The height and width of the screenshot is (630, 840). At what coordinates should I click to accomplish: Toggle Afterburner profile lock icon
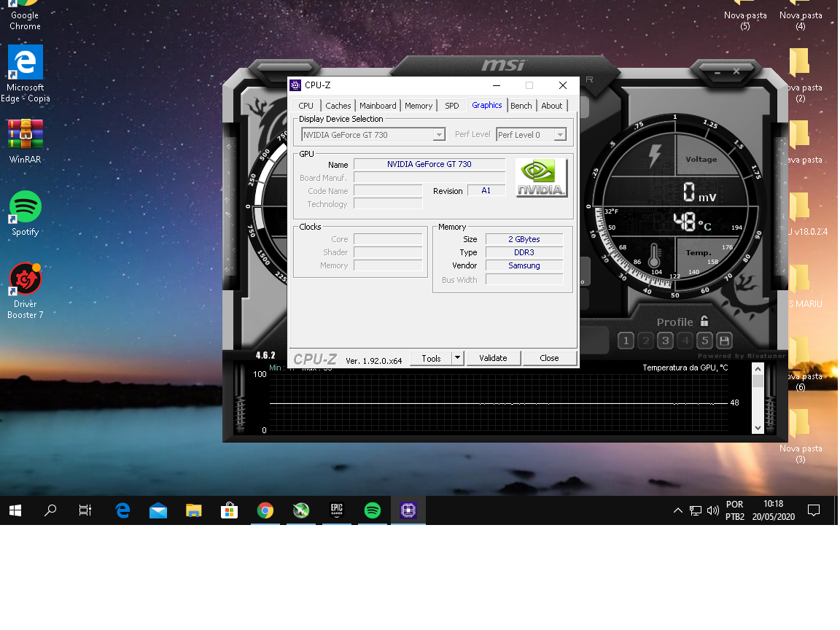tap(704, 322)
